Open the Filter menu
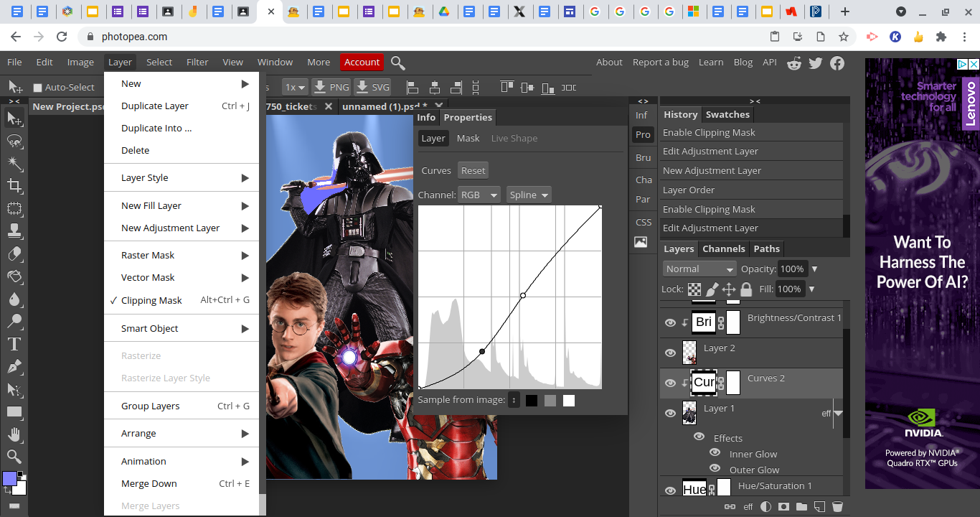 pyautogui.click(x=197, y=62)
